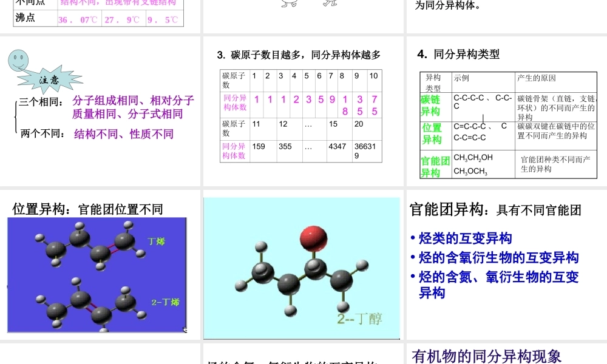Screen dimensions: 607x364
Task: Select the 位置异构 row in the table
Action: tap(432, 133)
